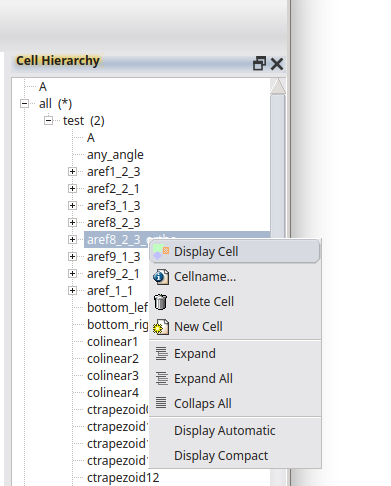The width and height of the screenshot is (391, 486).
Task: Click the Cell Hierarchy panel title
Action: [x=58, y=61]
